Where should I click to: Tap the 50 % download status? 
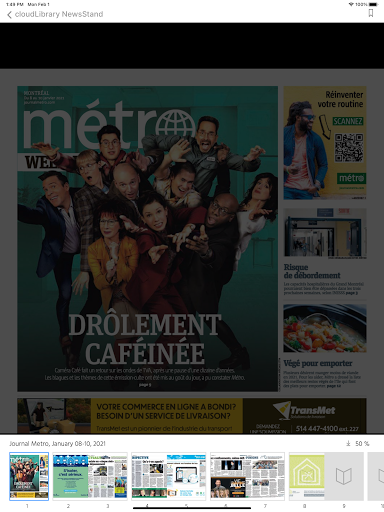(x=362, y=444)
